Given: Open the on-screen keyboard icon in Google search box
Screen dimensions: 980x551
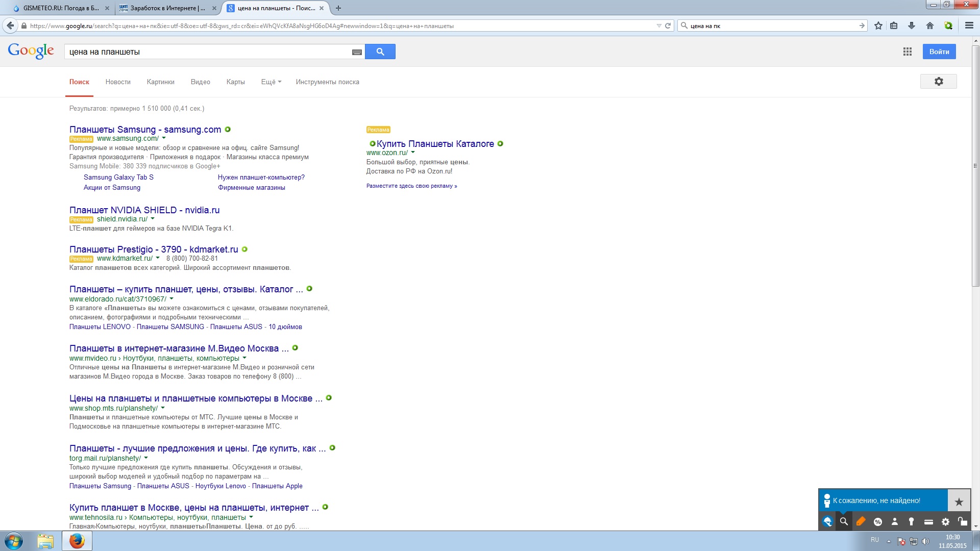Looking at the screenshot, I should [357, 52].
